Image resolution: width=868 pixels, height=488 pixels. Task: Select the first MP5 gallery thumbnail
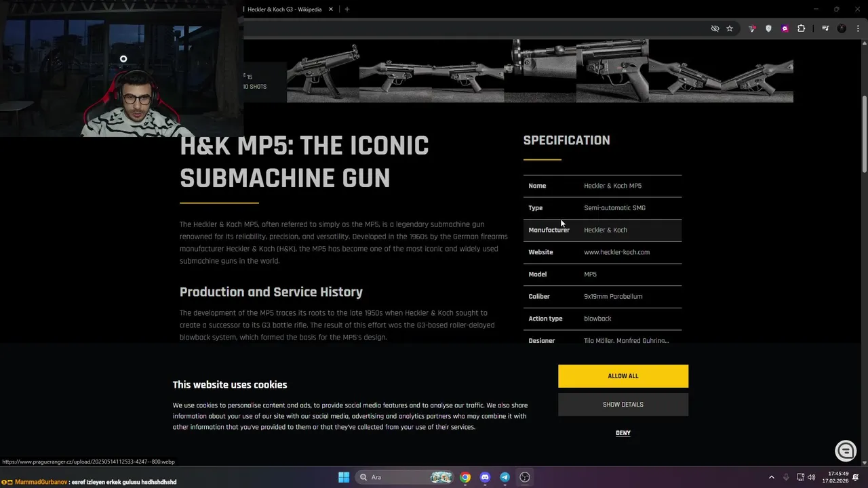pyautogui.click(x=323, y=70)
